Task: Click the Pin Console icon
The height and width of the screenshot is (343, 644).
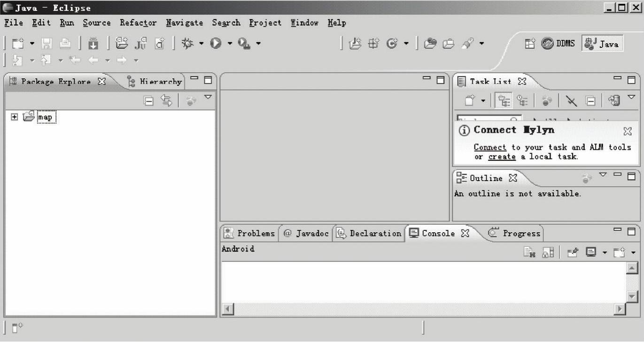Action: click(x=573, y=253)
